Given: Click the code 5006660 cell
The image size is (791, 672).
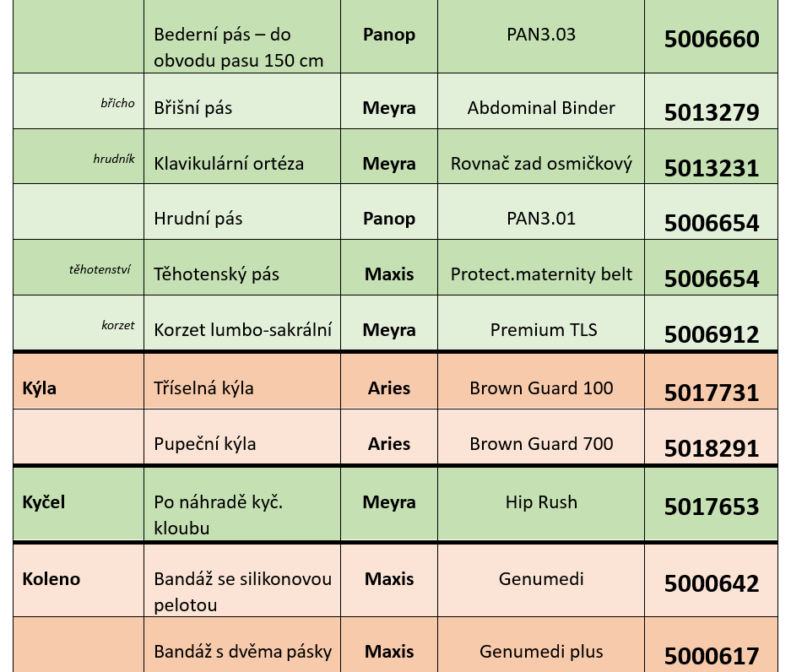Looking at the screenshot, I should coord(711,36).
